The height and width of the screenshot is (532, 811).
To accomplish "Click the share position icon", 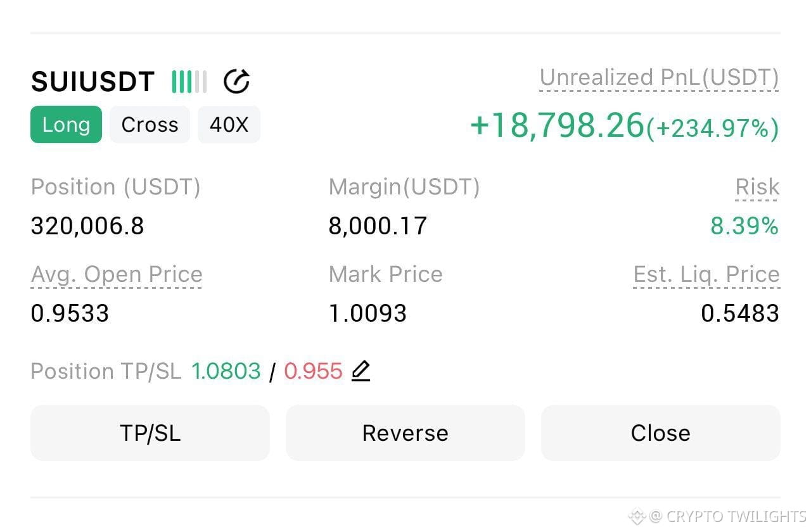I will point(237,82).
